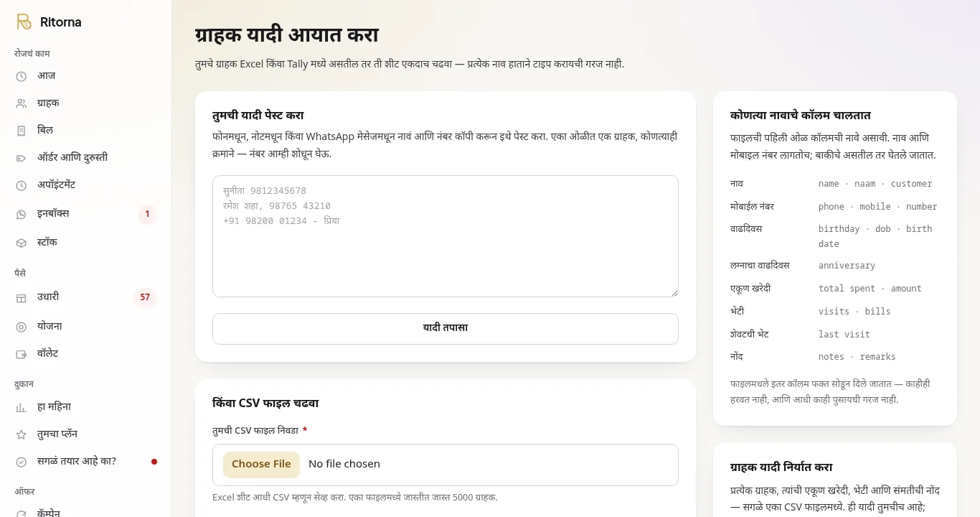
Task: Click the No file chosen text
Action: pyautogui.click(x=344, y=464)
